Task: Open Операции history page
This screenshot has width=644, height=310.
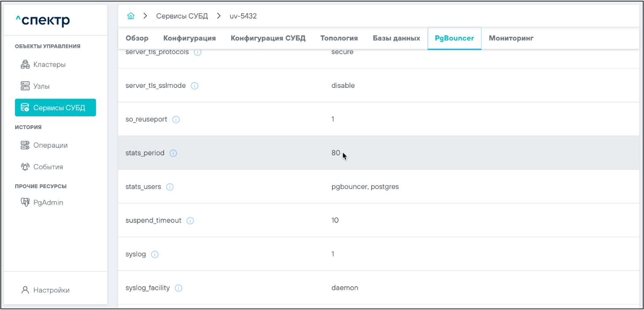Action: 50,145
